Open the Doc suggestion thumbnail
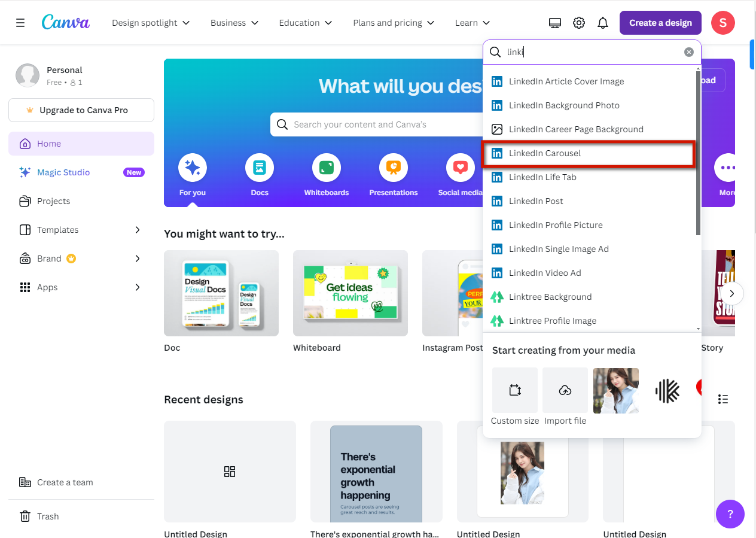 pyautogui.click(x=221, y=293)
